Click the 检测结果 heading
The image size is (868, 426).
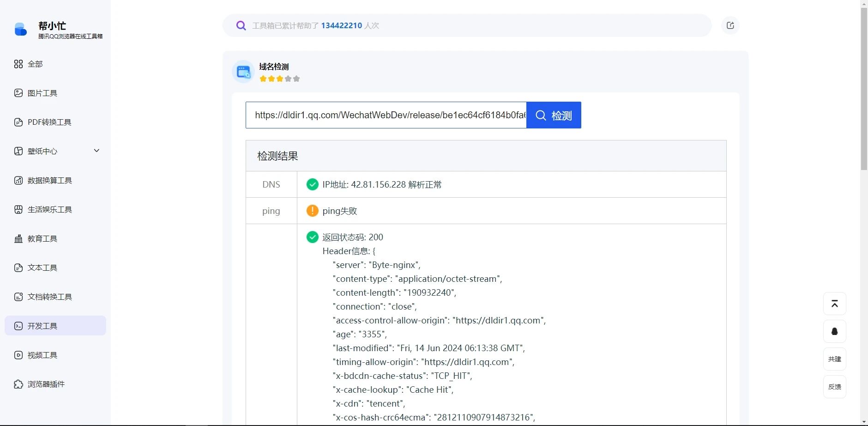pyautogui.click(x=277, y=156)
